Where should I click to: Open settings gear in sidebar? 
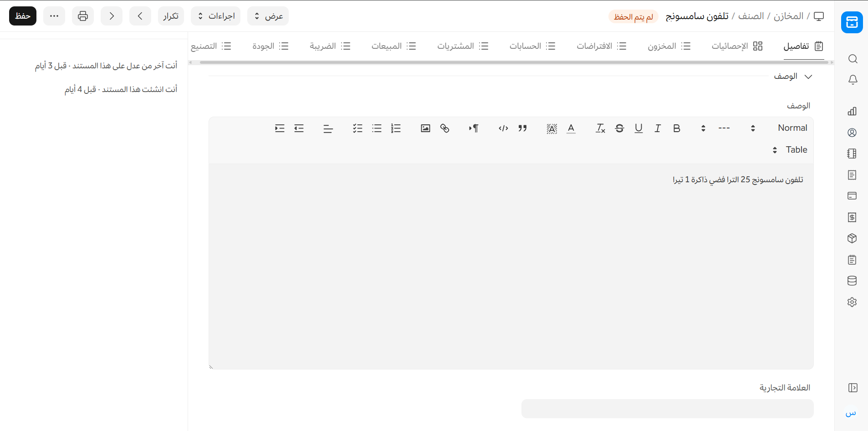coord(852,302)
